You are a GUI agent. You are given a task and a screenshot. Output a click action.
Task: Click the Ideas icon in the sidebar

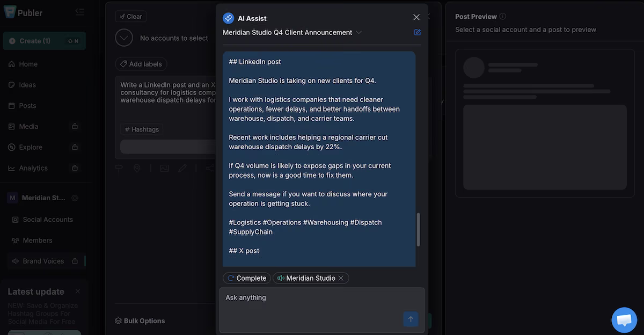(12, 85)
